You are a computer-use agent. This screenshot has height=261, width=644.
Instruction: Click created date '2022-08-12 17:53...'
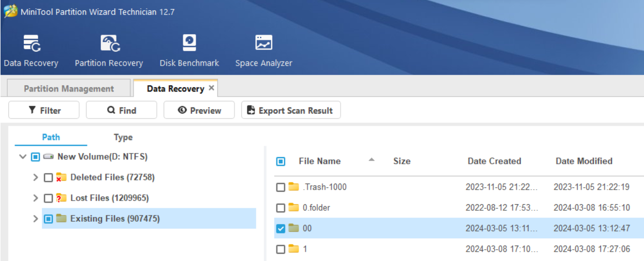pyautogui.click(x=502, y=208)
